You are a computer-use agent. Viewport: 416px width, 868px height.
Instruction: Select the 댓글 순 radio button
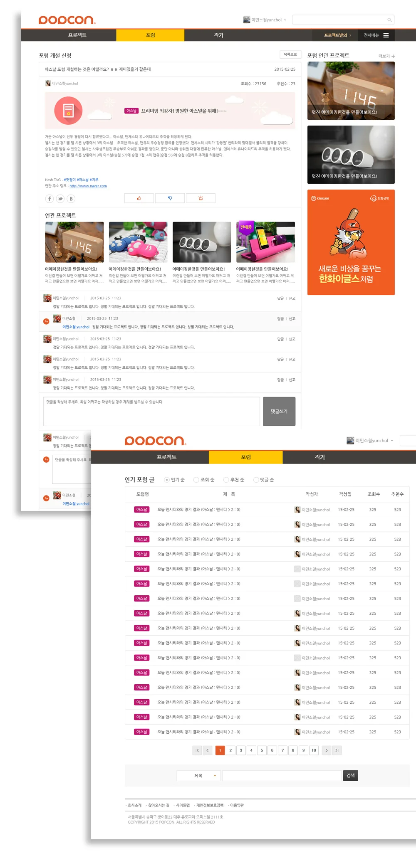click(x=256, y=480)
